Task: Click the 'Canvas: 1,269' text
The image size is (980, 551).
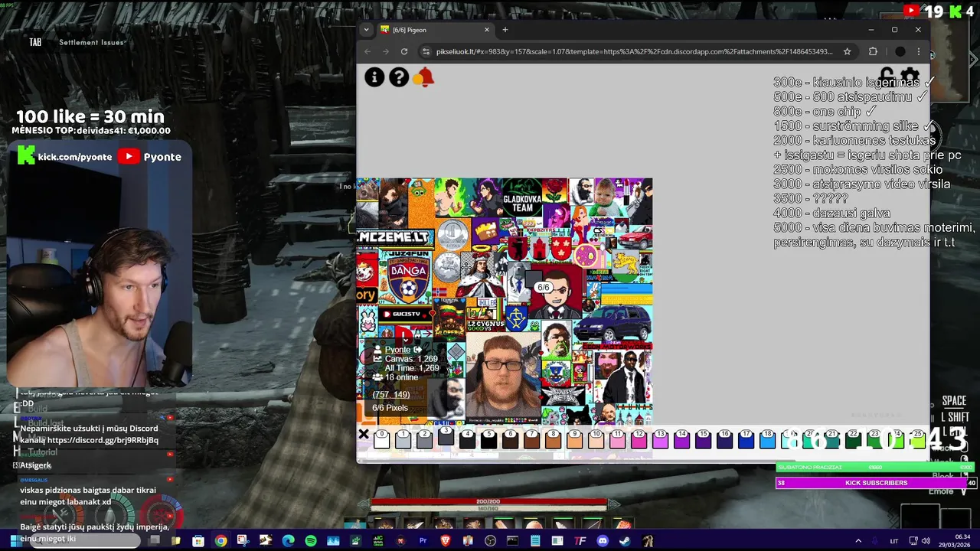Action: coord(411,359)
